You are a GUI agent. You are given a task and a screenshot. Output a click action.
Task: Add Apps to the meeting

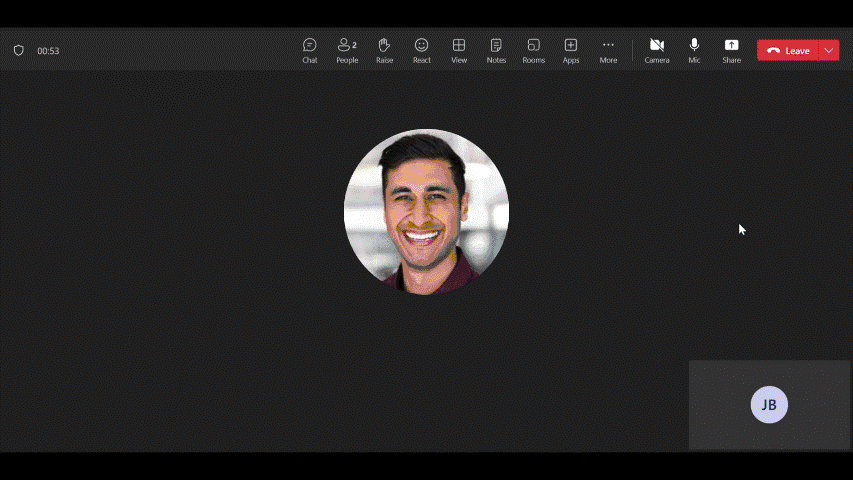tap(571, 51)
